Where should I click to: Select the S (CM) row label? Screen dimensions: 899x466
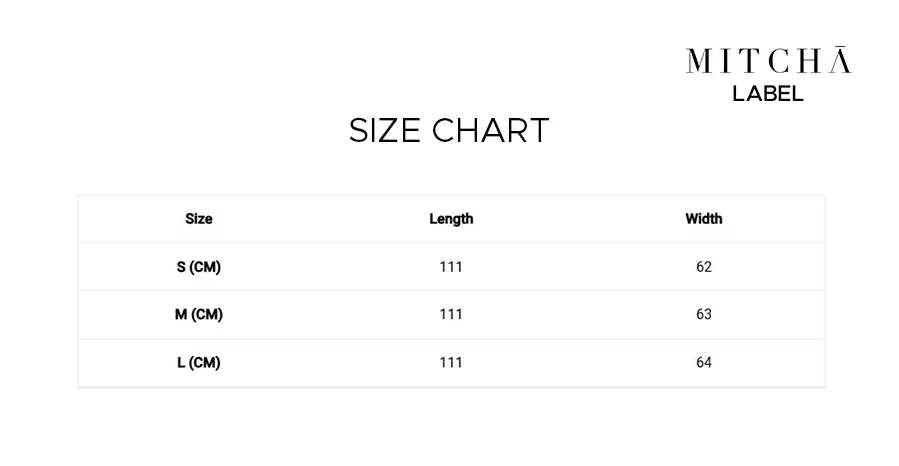pos(199,267)
